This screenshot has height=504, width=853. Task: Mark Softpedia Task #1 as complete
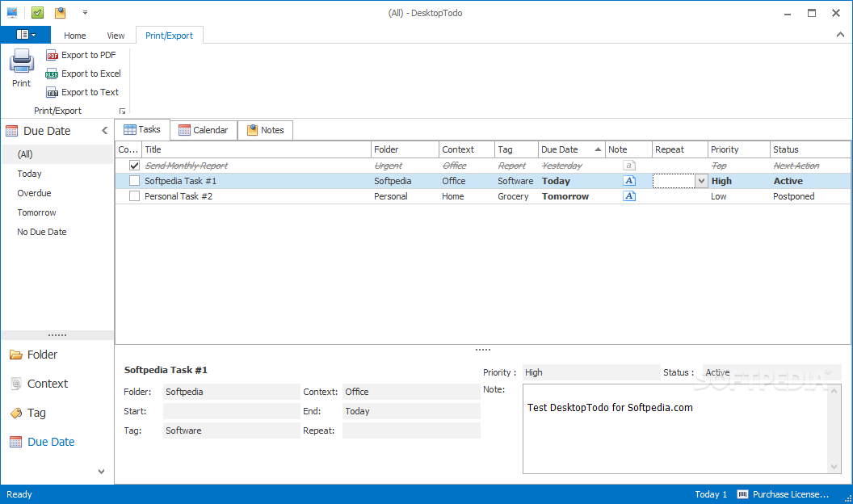134,180
